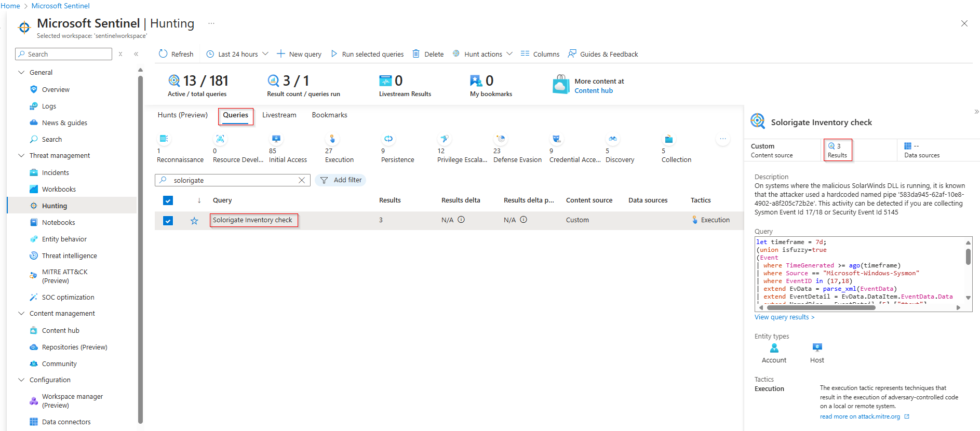Collapse the General section in sidebar
The image size is (980, 431).
click(21, 72)
